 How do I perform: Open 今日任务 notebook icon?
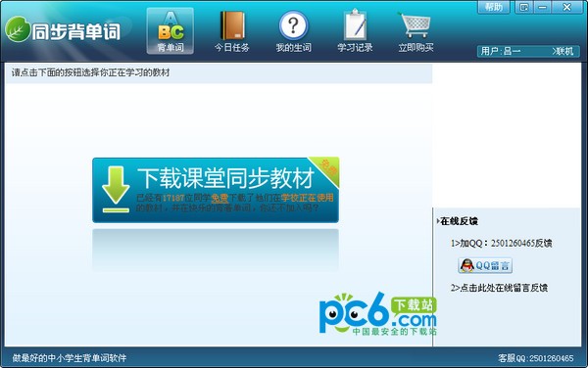click(x=232, y=26)
